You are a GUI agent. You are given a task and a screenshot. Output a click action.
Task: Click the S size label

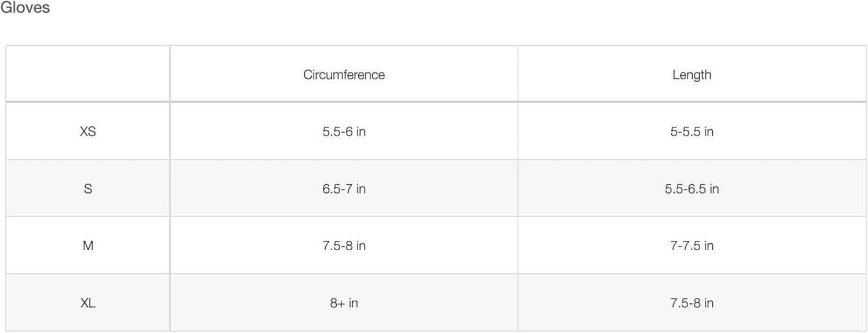[x=88, y=189]
